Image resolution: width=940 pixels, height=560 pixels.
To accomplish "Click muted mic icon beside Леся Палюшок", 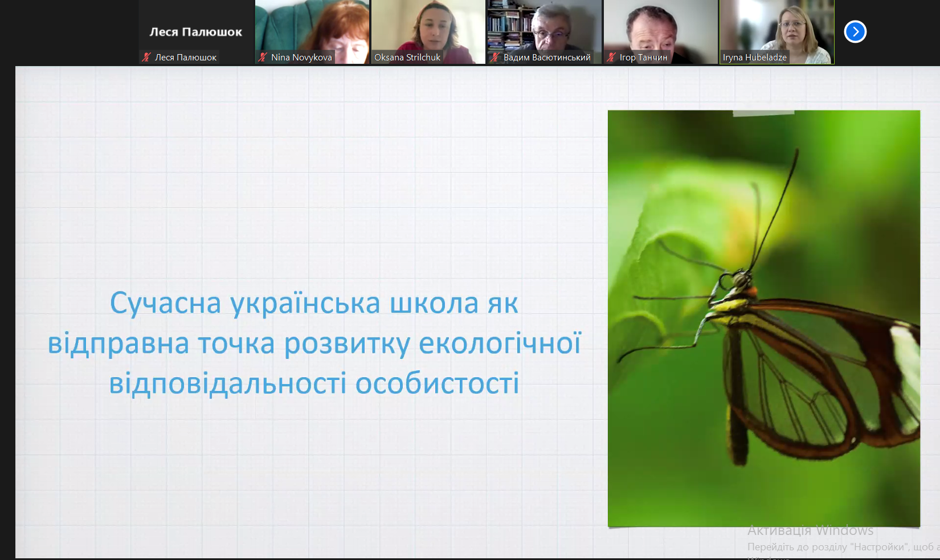I will pos(146,57).
